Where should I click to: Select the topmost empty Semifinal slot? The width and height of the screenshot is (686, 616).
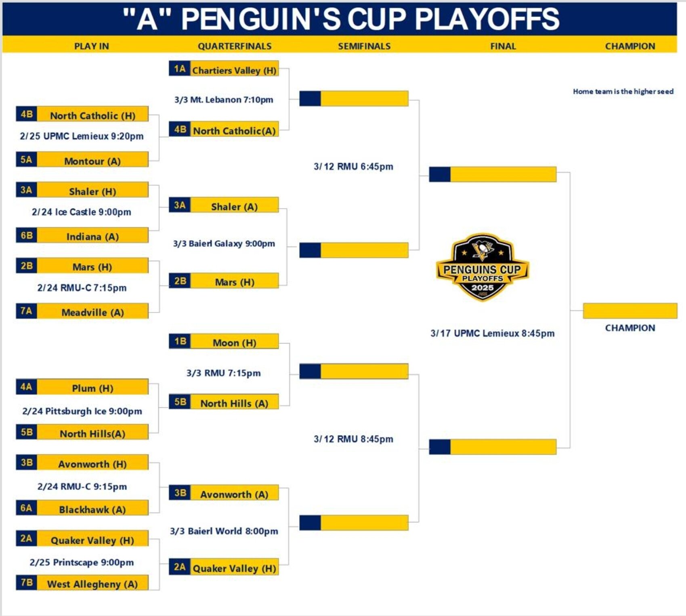click(354, 98)
